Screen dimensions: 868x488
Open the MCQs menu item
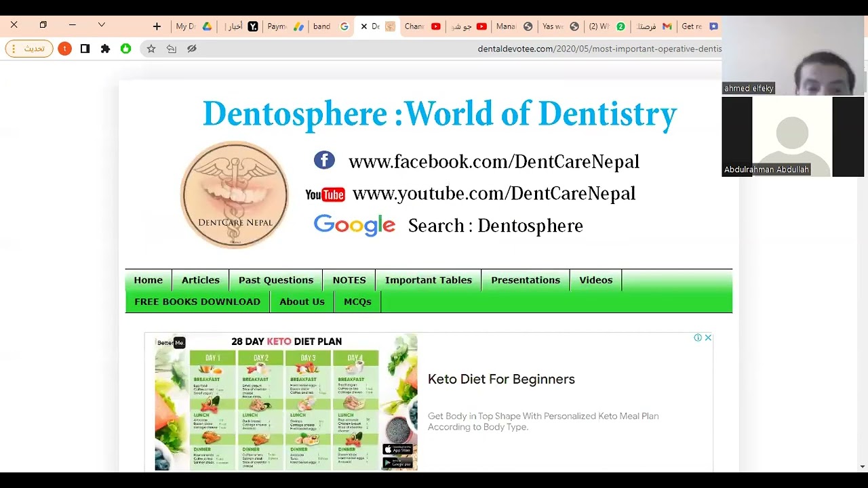[357, 302]
